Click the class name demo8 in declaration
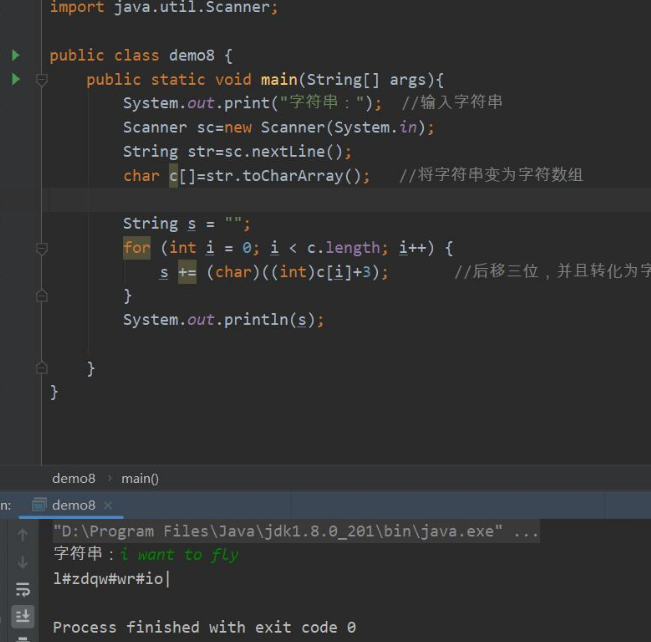 pyautogui.click(x=192, y=55)
